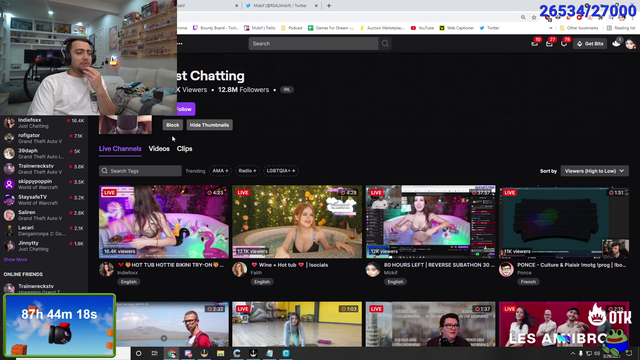
Task: Switch to Live Channels tab
Action: (x=120, y=149)
